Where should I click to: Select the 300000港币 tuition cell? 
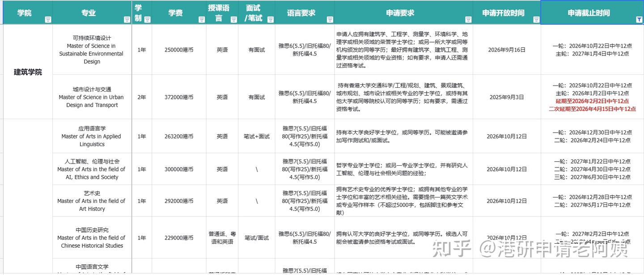coord(179,169)
